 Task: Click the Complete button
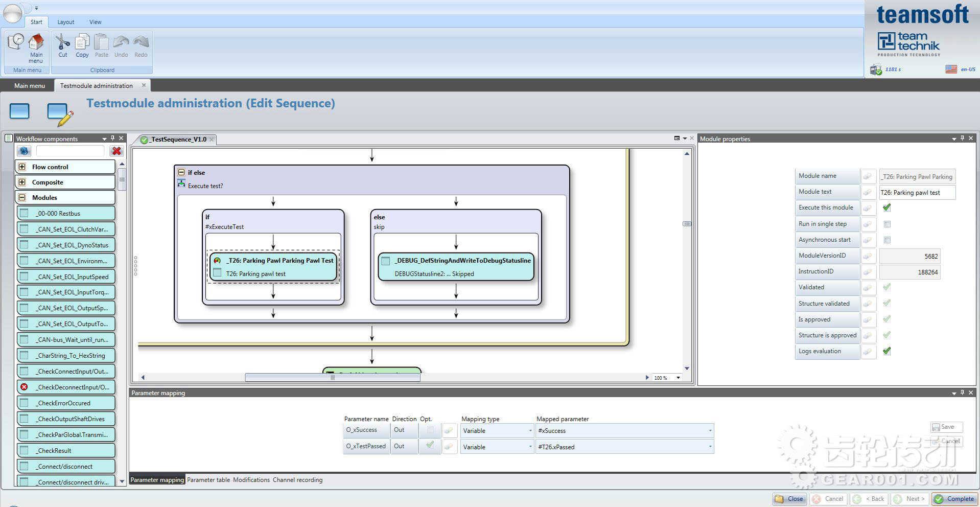coord(954,499)
